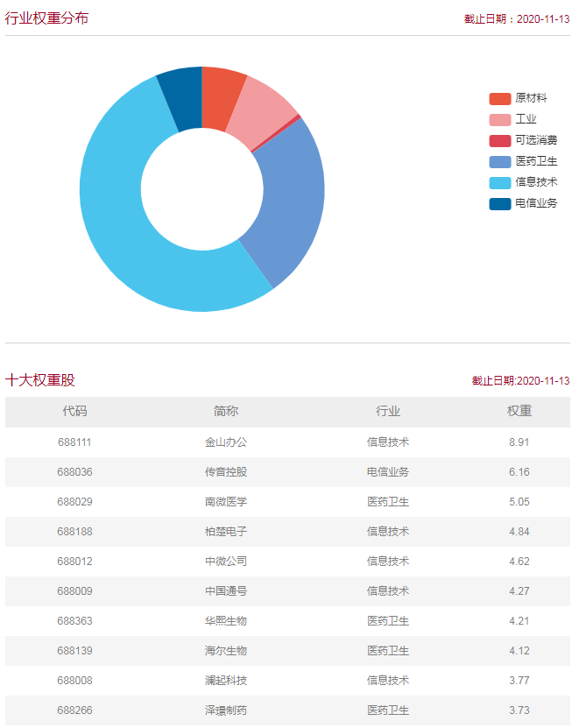
Task: Click stock code 688139
Action: [x=74, y=650]
